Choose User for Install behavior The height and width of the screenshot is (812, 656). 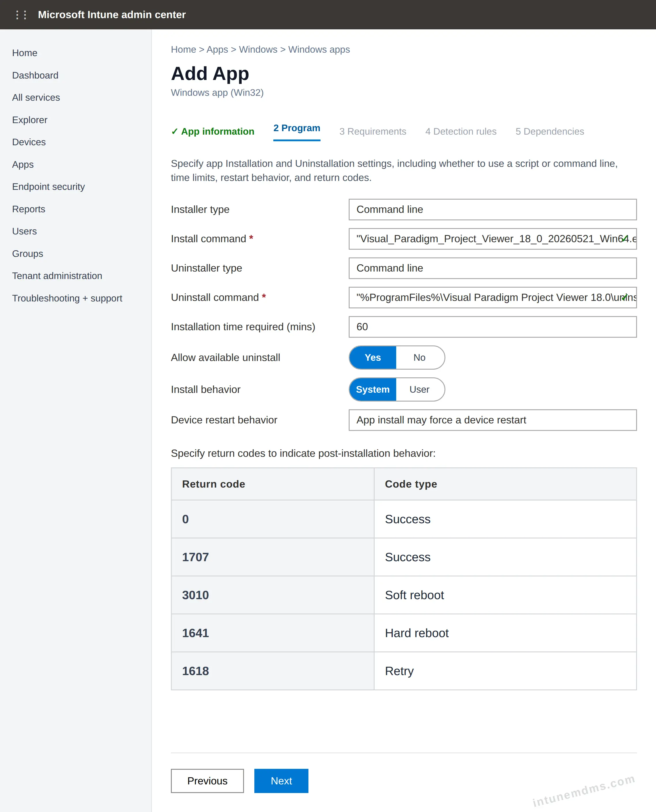(419, 389)
